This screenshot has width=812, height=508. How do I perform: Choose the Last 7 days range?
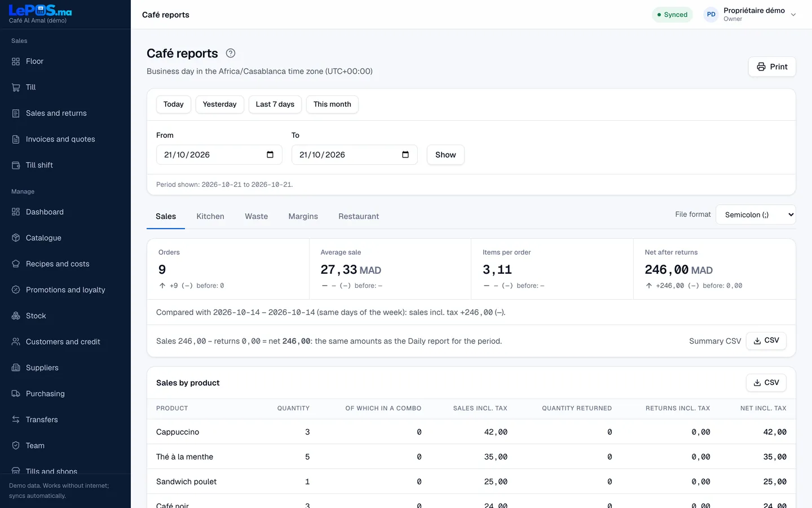click(275, 104)
